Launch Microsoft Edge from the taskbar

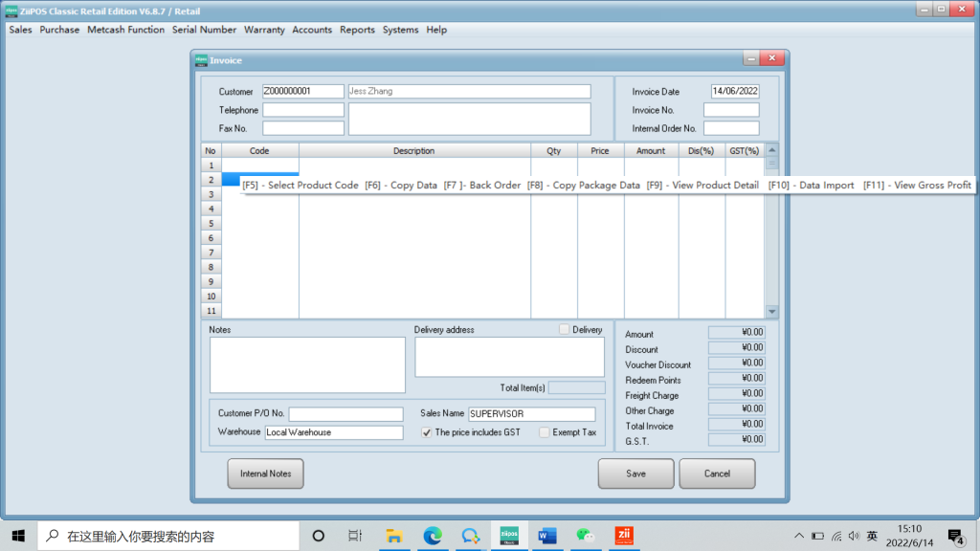(432, 536)
